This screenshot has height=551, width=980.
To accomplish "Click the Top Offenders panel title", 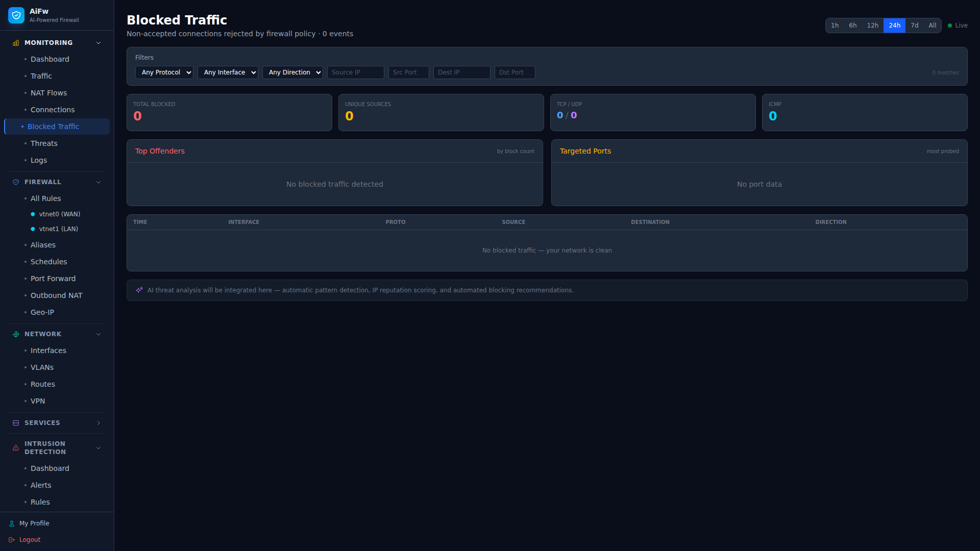I will tap(160, 151).
